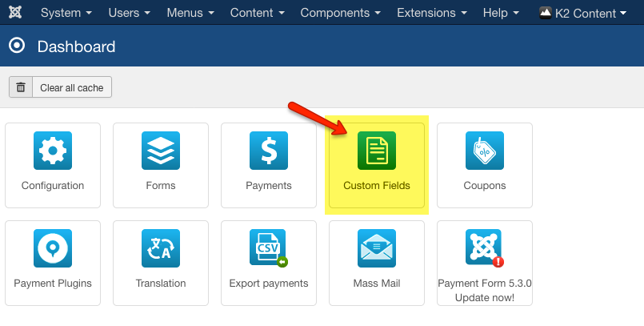Open the System menu
This screenshot has width=644, height=326.
tap(66, 13)
